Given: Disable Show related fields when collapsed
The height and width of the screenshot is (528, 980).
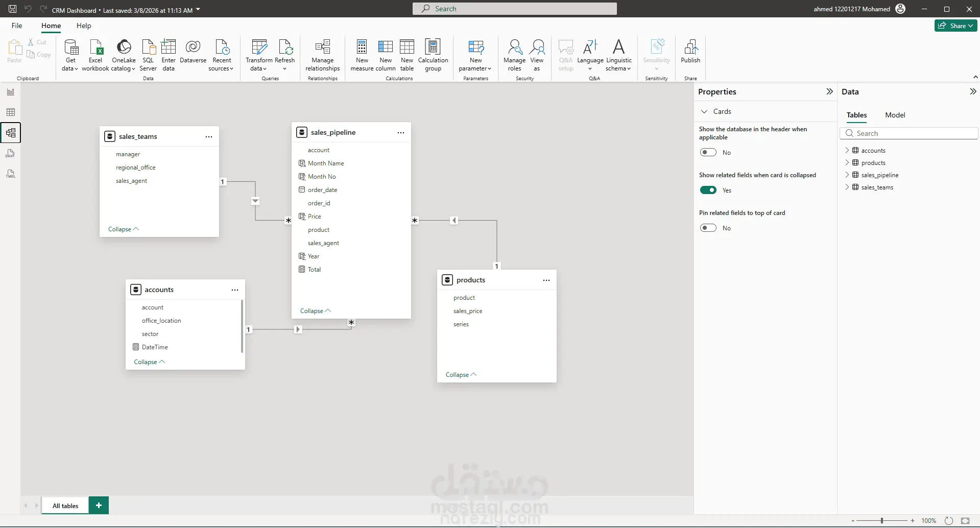Looking at the screenshot, I should pyautogui.click(x=708, y=190).
